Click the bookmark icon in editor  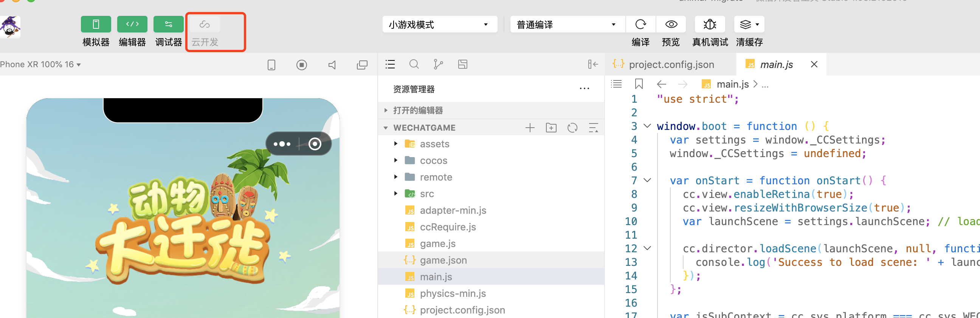(639, 84)
